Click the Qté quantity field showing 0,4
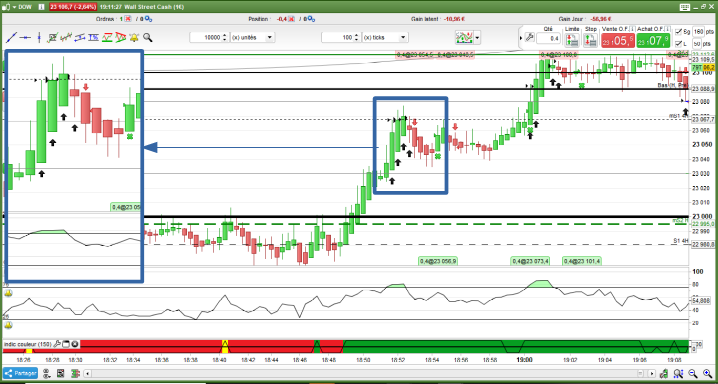718x384 pixels. [x=548, y=38]
